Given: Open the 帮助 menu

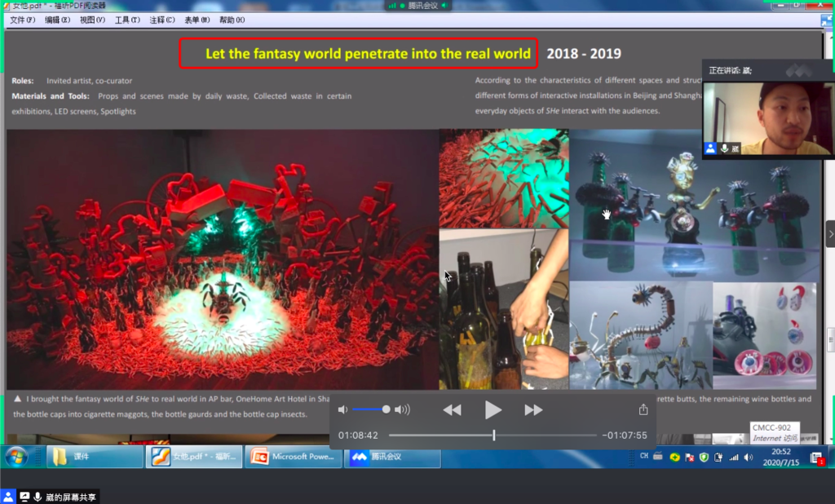Looking at the screenshot, I should point(232,20).
